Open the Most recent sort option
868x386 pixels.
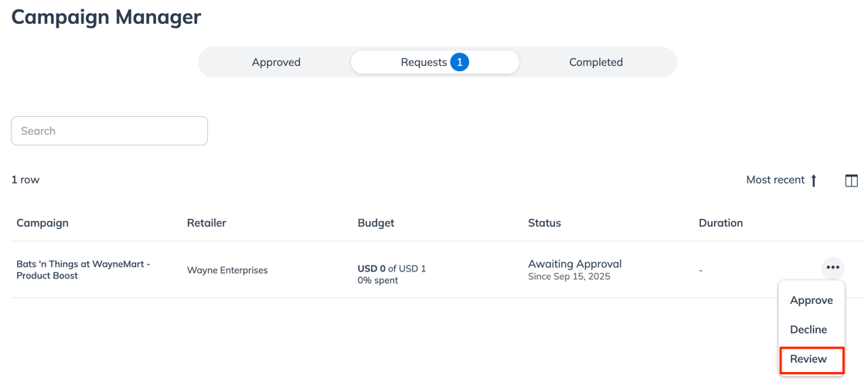775,180
